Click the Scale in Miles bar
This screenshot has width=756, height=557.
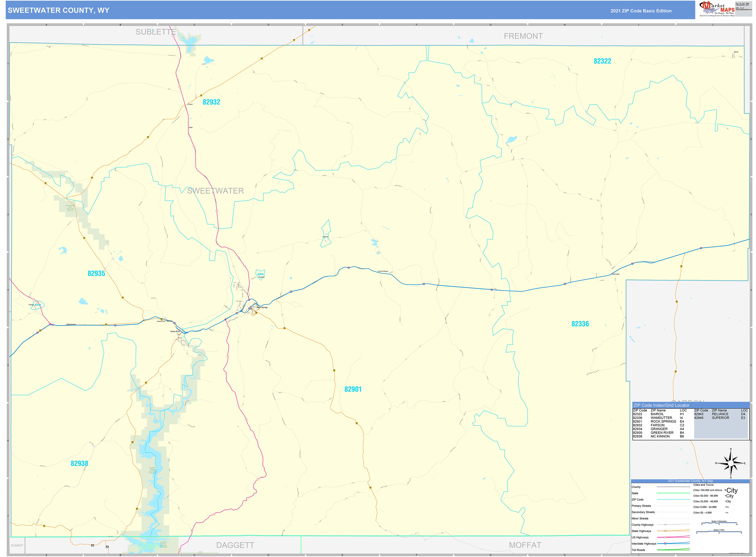pos(719,532)
